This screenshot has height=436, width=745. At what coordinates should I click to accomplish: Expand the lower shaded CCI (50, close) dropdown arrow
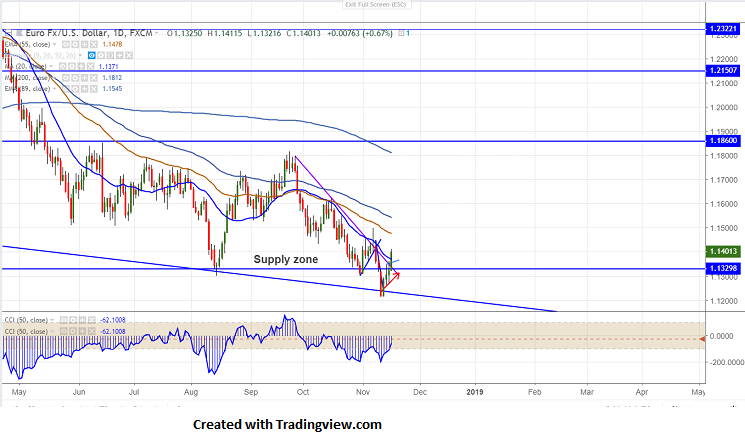point(52,331)
